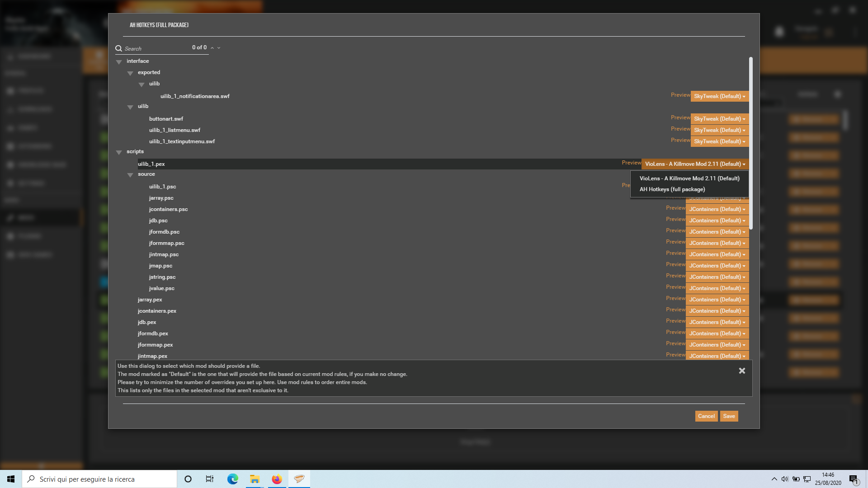This screenshot has height=488, width=868.
Task: Open JContainers dropdown for jdb.psc
Action: pos(717,221)
